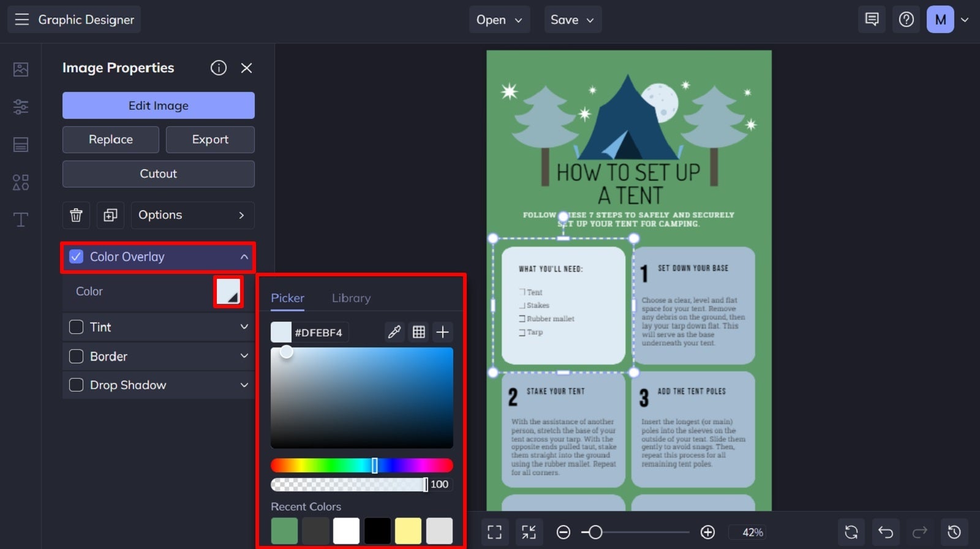Open the Color overlay swatch
The width and height of the screenshot is (980, 549).
[x=228, y=291]
